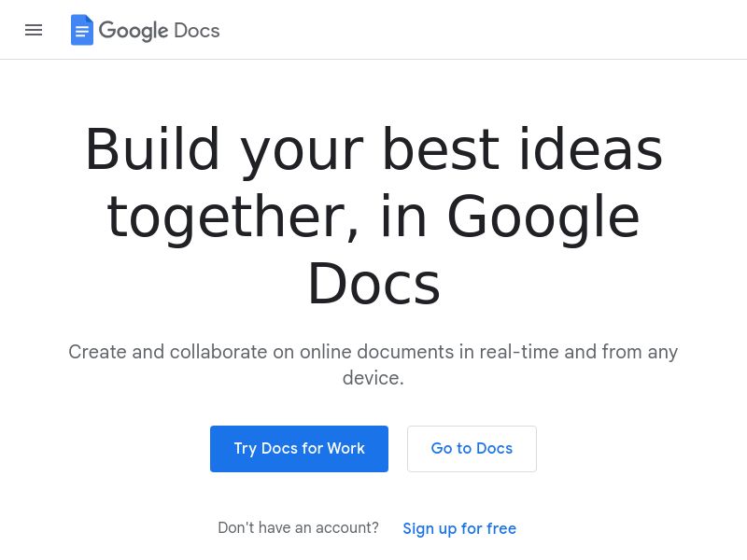This screenshot has height=560, width=747.
Task: Click the word "free" in the sign-up link
Action: [x=500, y=528]
